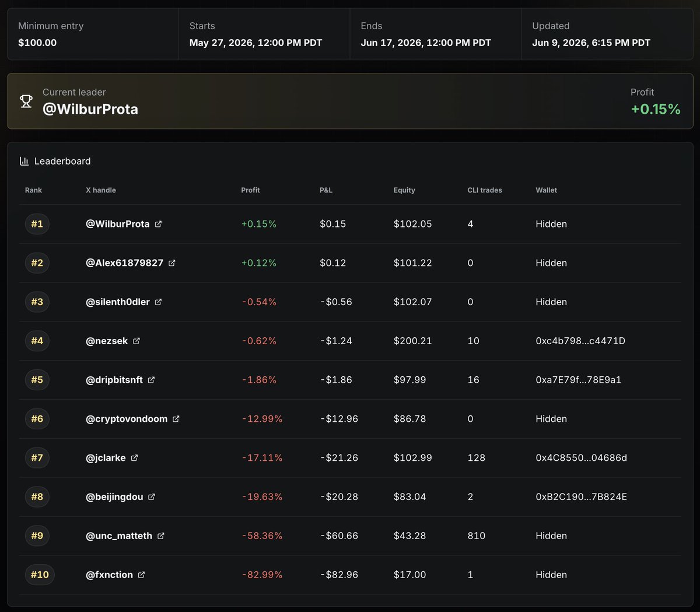Click the 128 CLI trades value
Image resolution: width=700 pixels, height=612 pixels.
[477, 458]
